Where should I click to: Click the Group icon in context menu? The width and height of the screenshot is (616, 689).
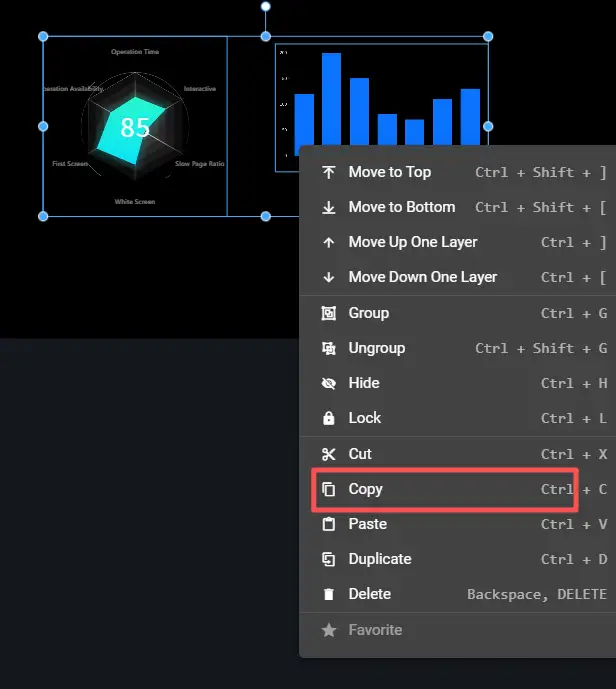(328, 313)
